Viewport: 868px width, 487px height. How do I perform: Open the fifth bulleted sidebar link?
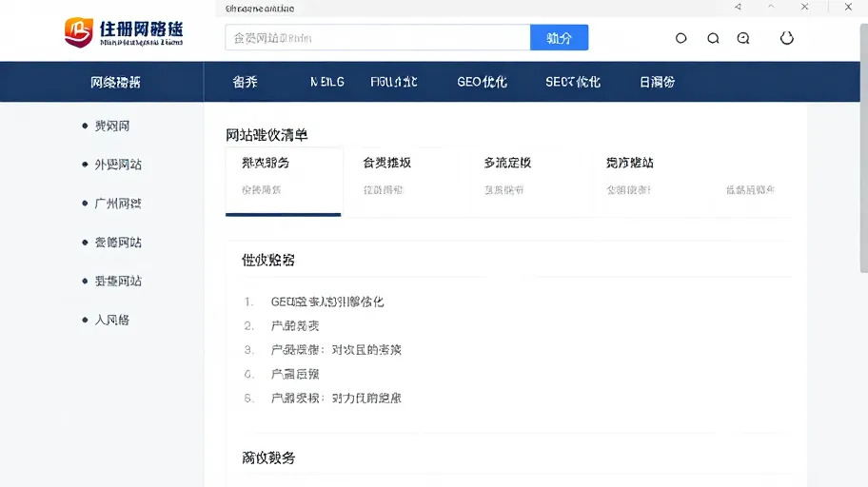(118, 281)
